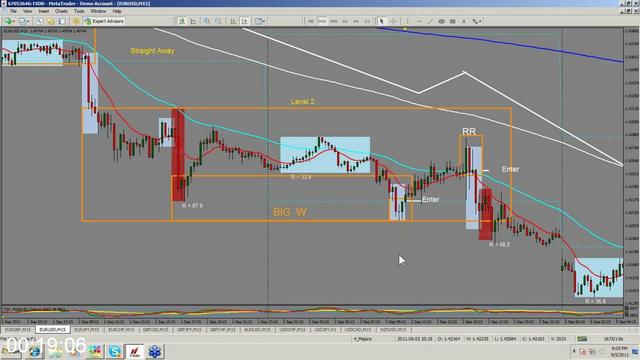Switch to the EURJPY,M15 chart tab
Viewport: 640px width, 360px height.
(87, 329)
